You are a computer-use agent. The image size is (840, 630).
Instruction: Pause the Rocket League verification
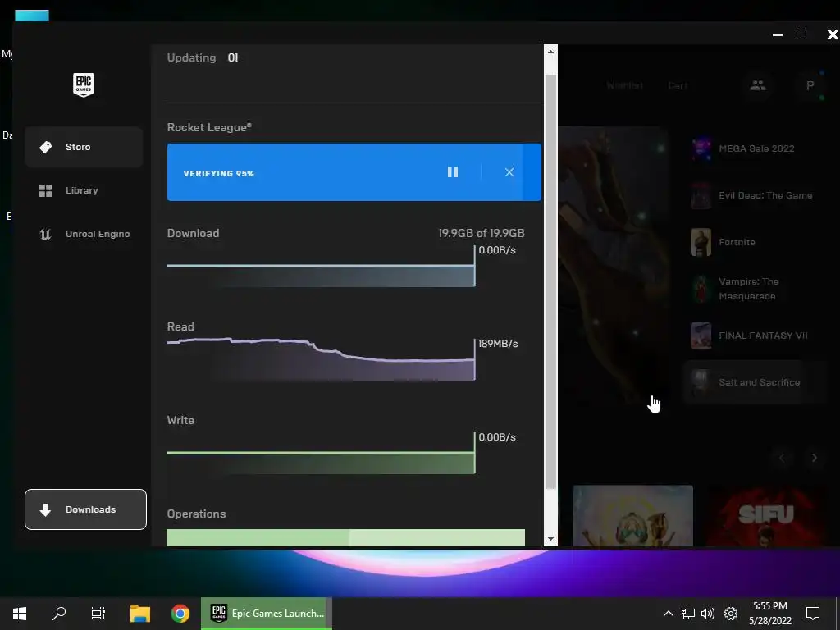tap(453, 172)
